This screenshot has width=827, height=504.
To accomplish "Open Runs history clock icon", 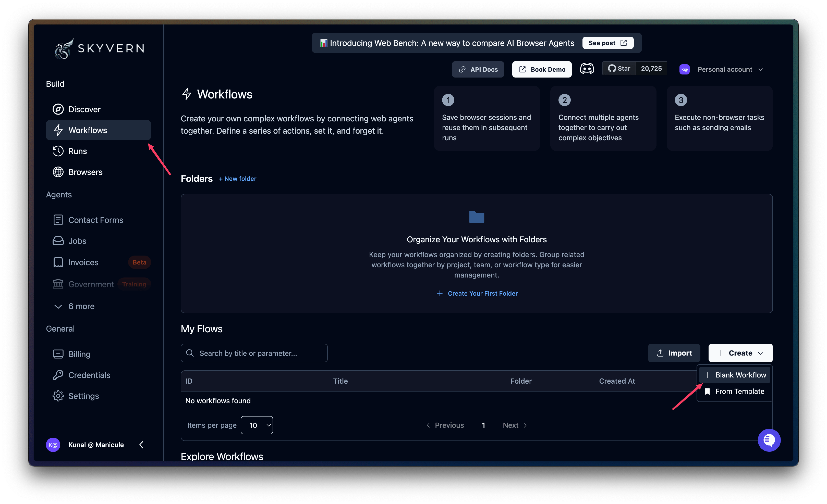I will pyautogui.click(x=58, y=151).
